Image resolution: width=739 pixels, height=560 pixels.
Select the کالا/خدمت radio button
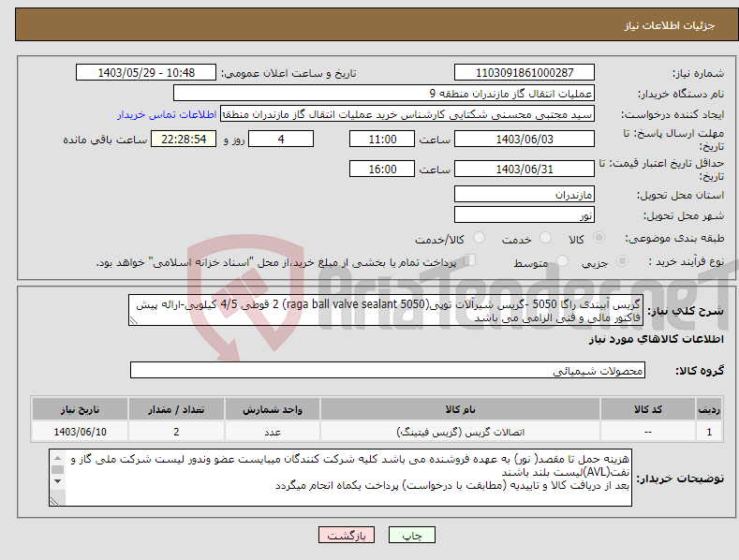[479, 238]
